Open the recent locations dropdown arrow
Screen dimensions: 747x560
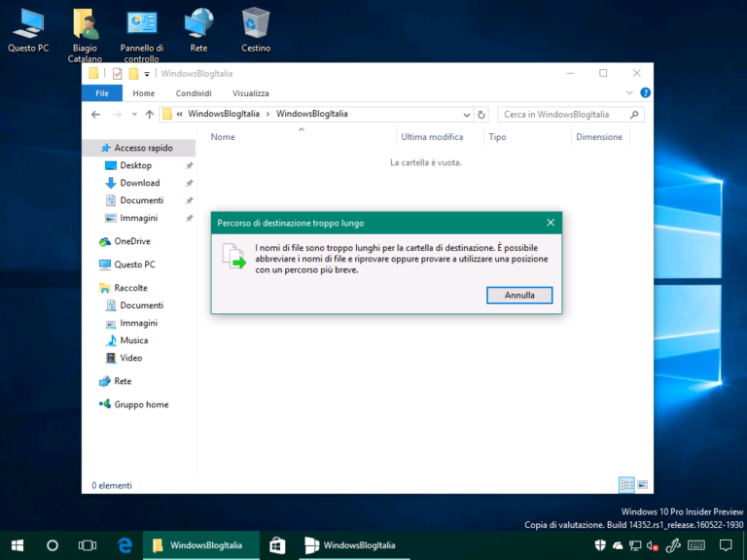134,115
